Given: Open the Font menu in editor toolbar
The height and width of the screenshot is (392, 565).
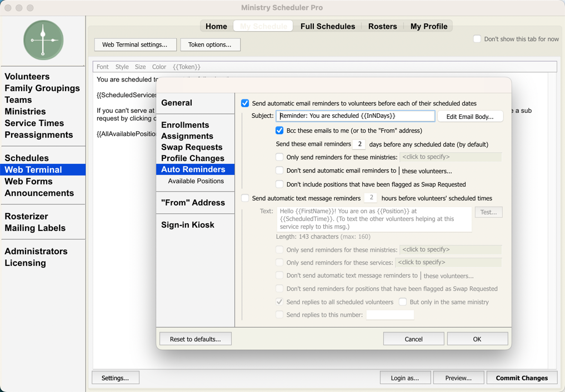Looking at the screenshot, I should click(102, 67).
